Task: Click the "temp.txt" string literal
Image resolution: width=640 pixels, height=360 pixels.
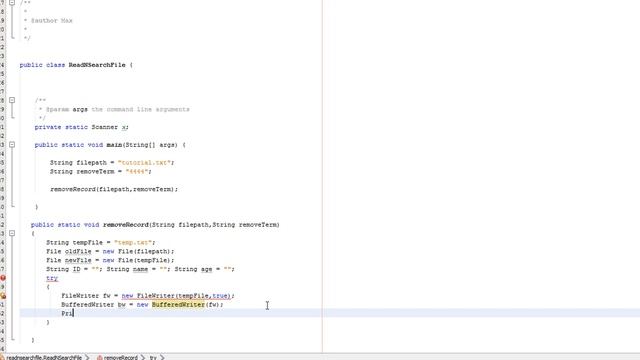Action: coord(133,242)
